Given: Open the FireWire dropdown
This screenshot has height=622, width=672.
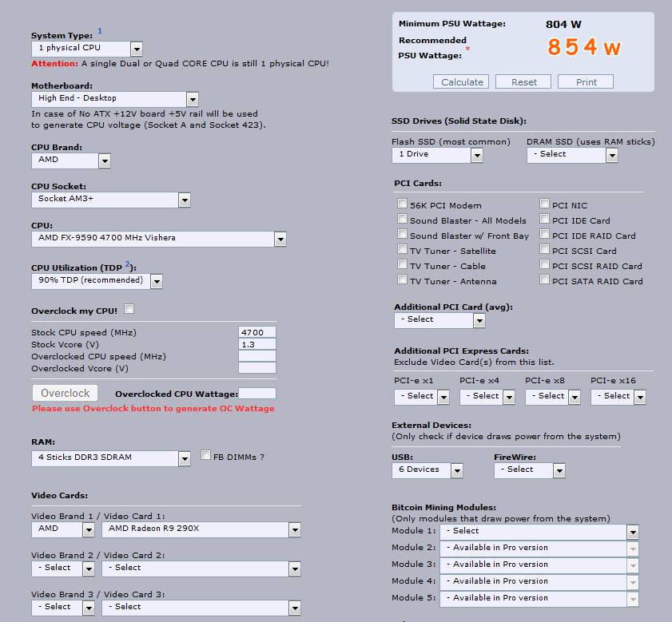Looking at the screenshot, I should pos(530,470).
